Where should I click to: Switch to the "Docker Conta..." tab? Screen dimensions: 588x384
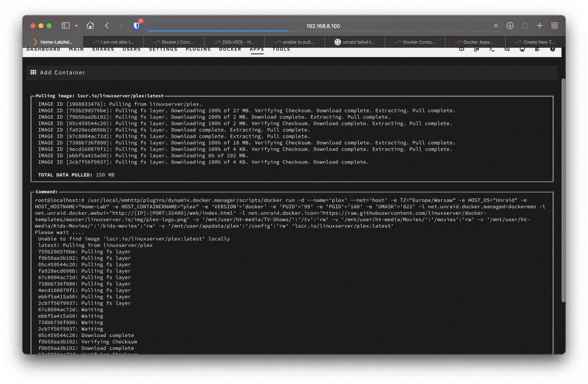tap(415, 42)
